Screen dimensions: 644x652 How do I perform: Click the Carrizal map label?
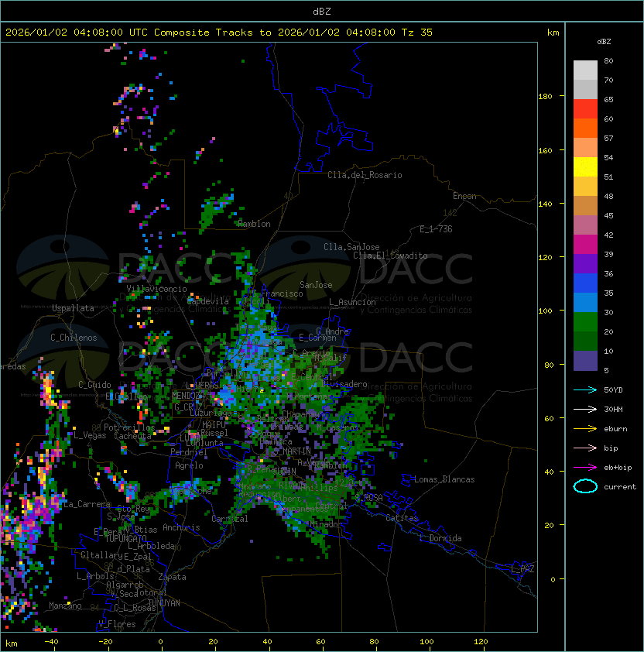coord(230,519)
